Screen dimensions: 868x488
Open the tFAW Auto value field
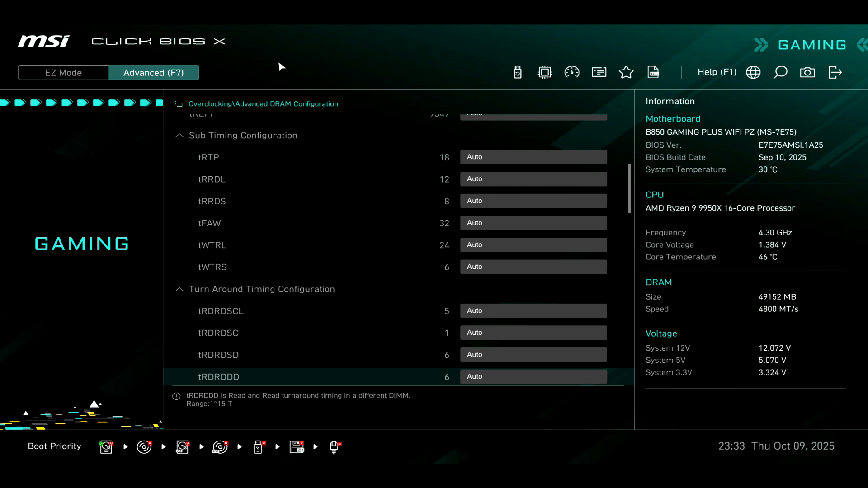click(533, 223)
